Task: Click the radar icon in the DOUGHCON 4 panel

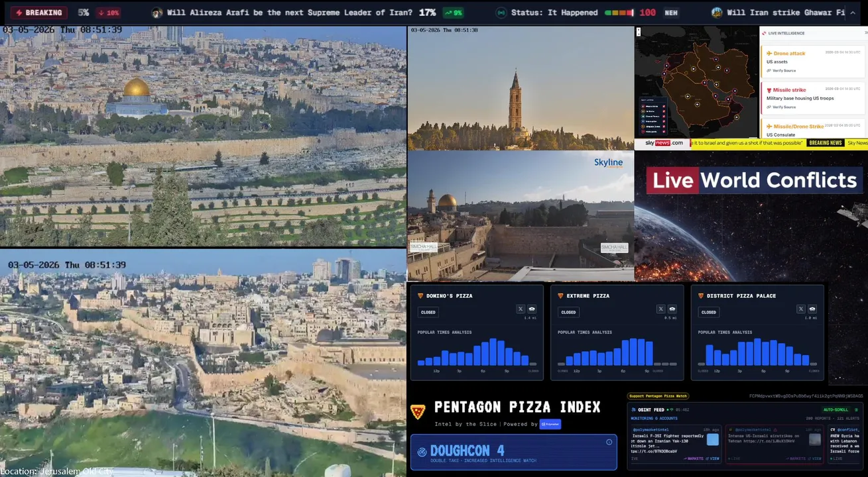Action: coord(422,452)
